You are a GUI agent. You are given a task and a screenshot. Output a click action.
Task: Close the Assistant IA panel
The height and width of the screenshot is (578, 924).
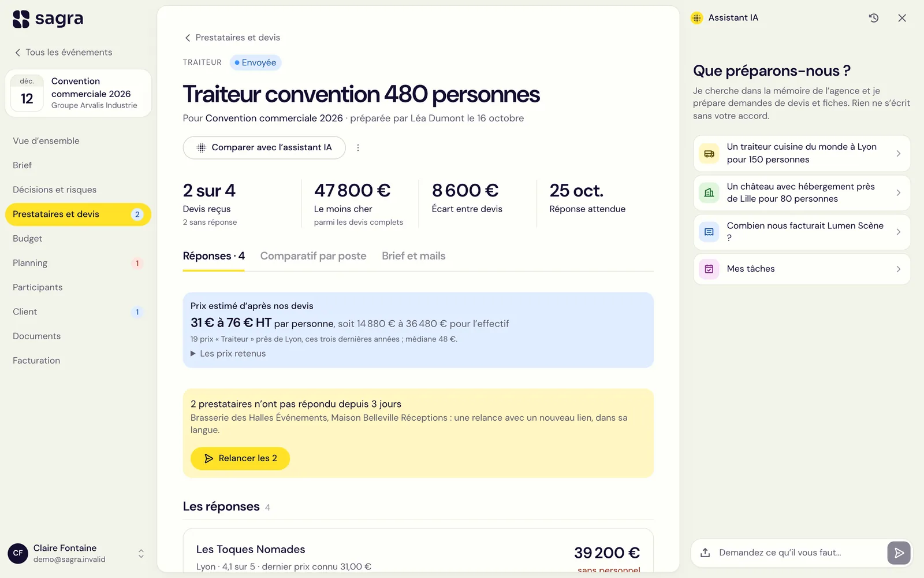[x=902, y=18]
